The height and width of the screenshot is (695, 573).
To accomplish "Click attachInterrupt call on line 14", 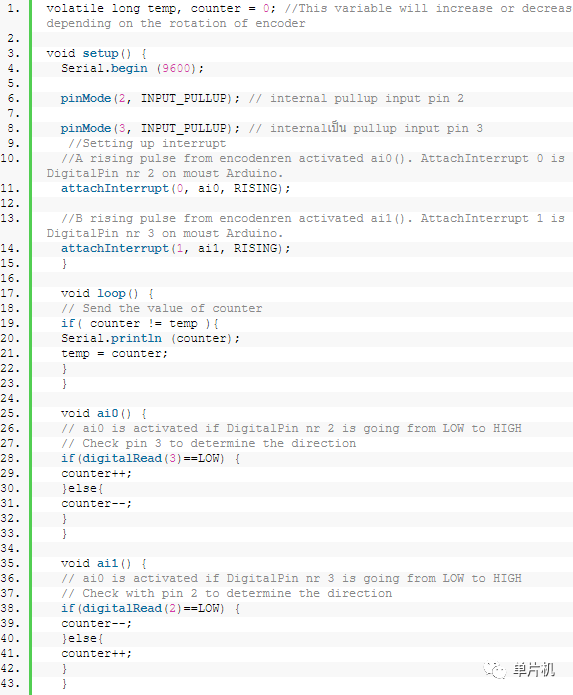I will (175, 248).
